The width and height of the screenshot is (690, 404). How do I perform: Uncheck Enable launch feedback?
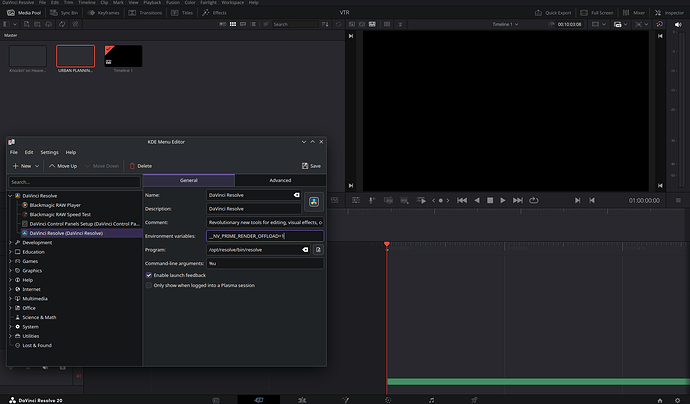(149, 275)
